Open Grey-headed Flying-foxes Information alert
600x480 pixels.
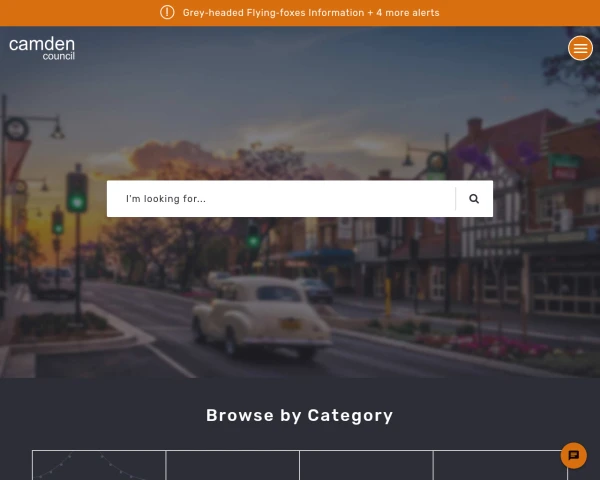273,13
